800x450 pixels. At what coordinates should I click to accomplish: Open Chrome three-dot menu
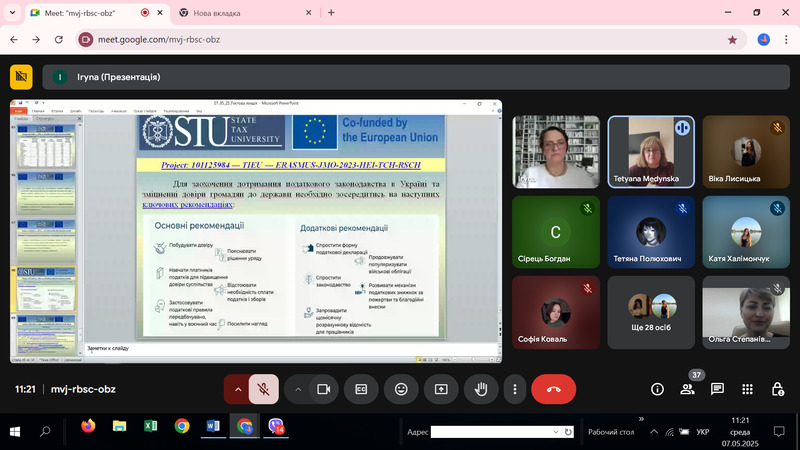(786, 39)
